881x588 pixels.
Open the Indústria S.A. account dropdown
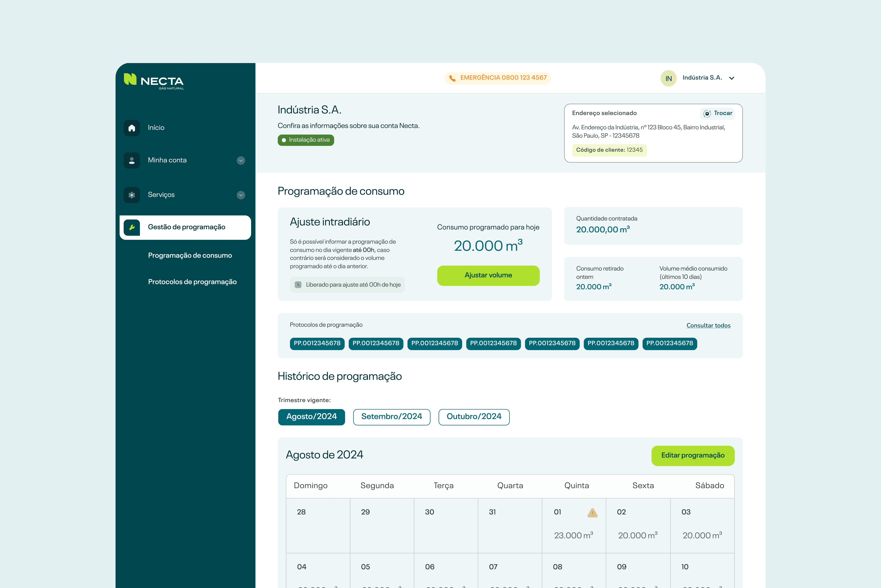click(x=731, y=78)
